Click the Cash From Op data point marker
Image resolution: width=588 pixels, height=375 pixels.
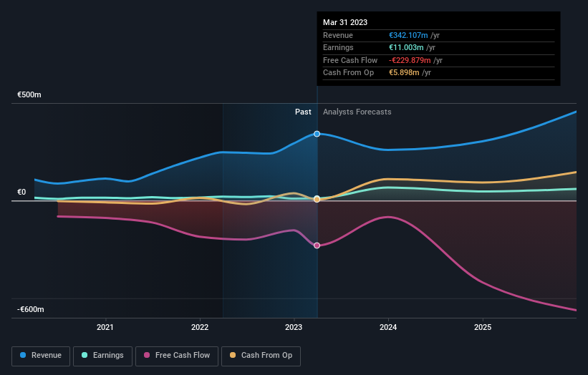click(317, 199)
